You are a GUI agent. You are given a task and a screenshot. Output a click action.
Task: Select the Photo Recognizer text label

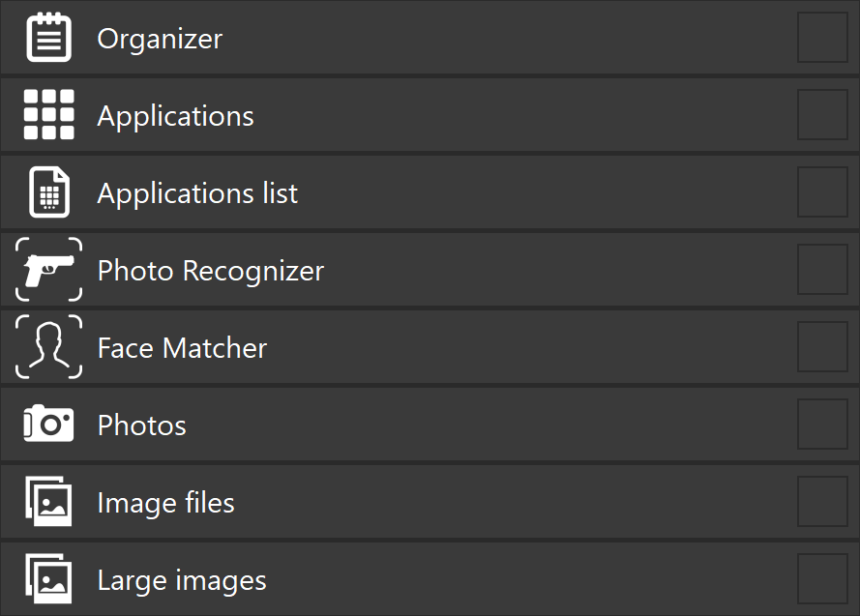pyautogui.click(x=210, y=271)
